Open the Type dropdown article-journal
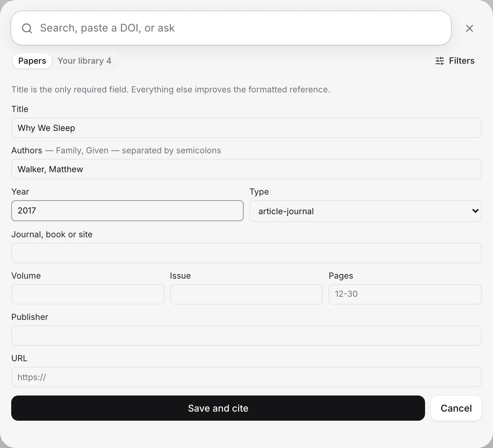This screenshot has width=493, height=448. [366, 211]
